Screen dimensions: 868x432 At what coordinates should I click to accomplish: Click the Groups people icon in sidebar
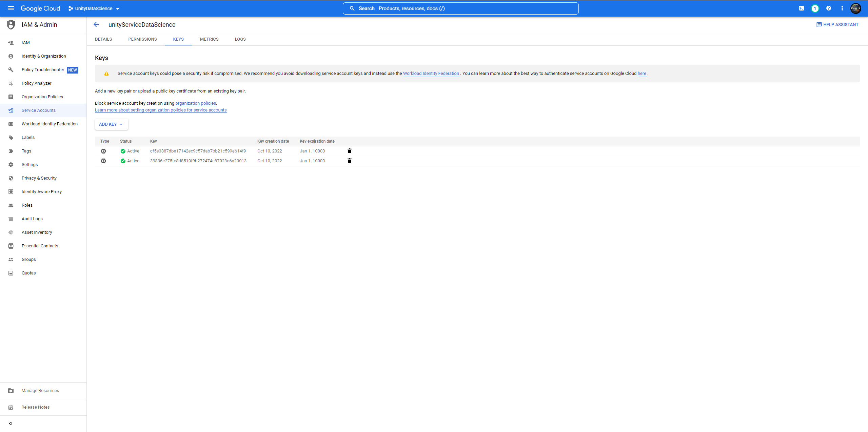[x=11, y=260]
